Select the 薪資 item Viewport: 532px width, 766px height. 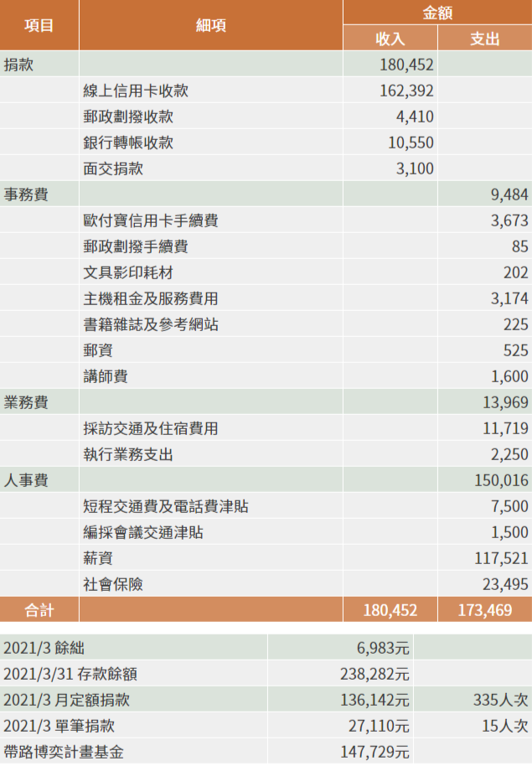point(98,558)
